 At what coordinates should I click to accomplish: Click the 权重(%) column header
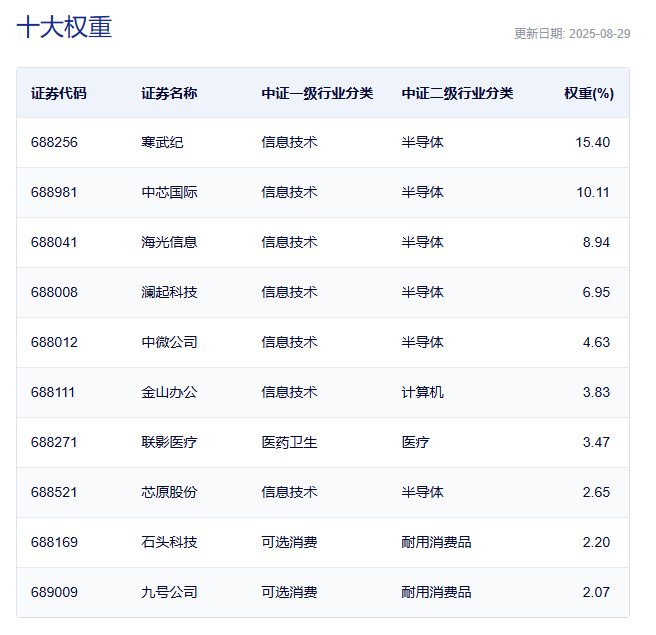tap(589, 93)
